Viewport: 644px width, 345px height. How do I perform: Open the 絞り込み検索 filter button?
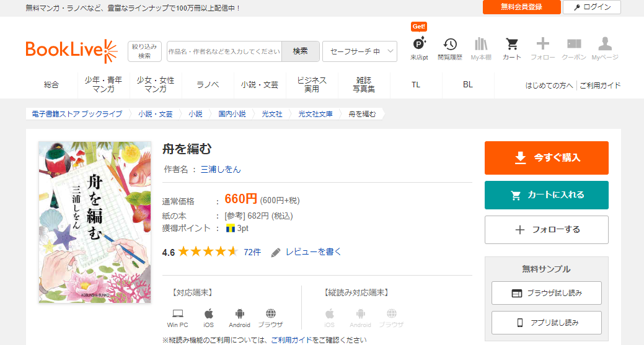click(144, 51)
